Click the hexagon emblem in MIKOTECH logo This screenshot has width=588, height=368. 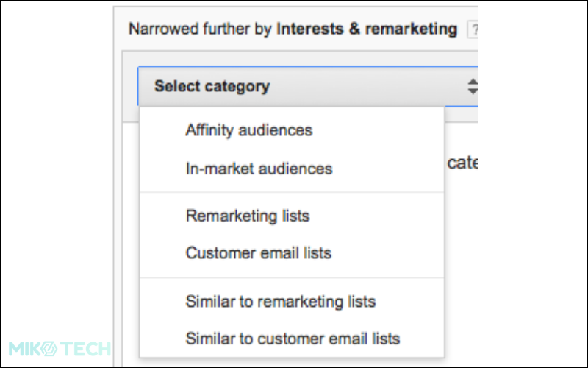tap(49, 348)
